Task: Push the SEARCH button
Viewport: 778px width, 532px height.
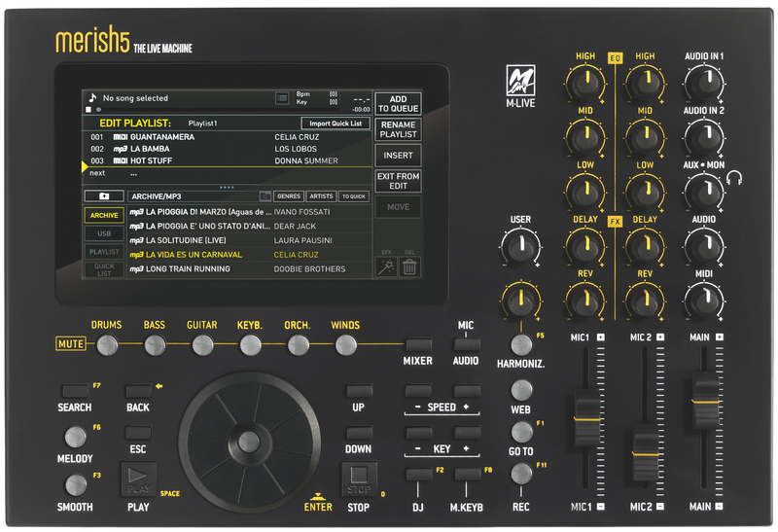Action: [76, 391]
